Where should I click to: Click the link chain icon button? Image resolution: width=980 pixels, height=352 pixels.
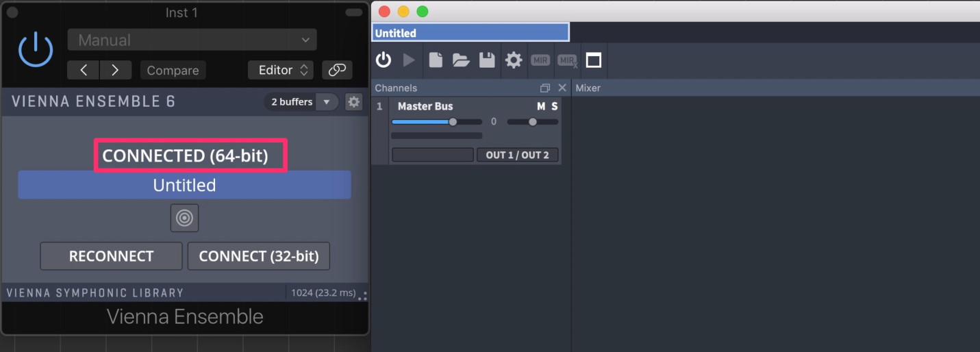click(x=337, y=70)
